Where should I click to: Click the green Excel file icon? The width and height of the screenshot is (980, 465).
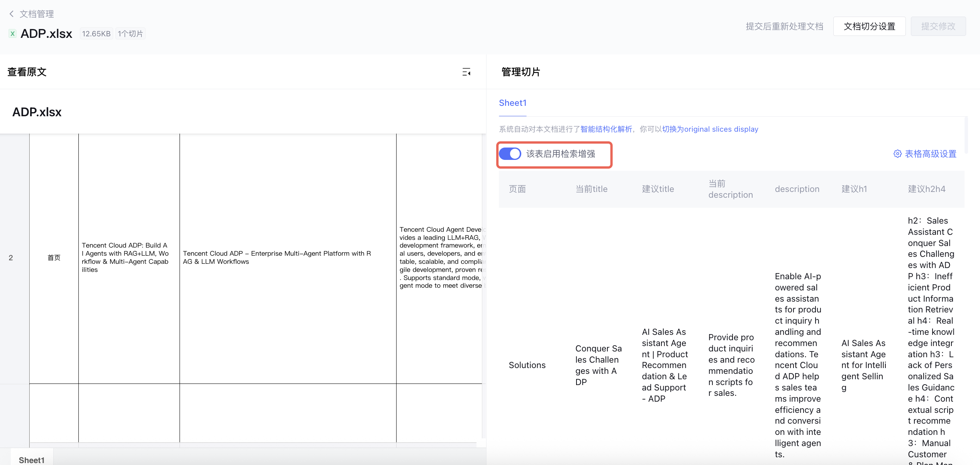12,34
